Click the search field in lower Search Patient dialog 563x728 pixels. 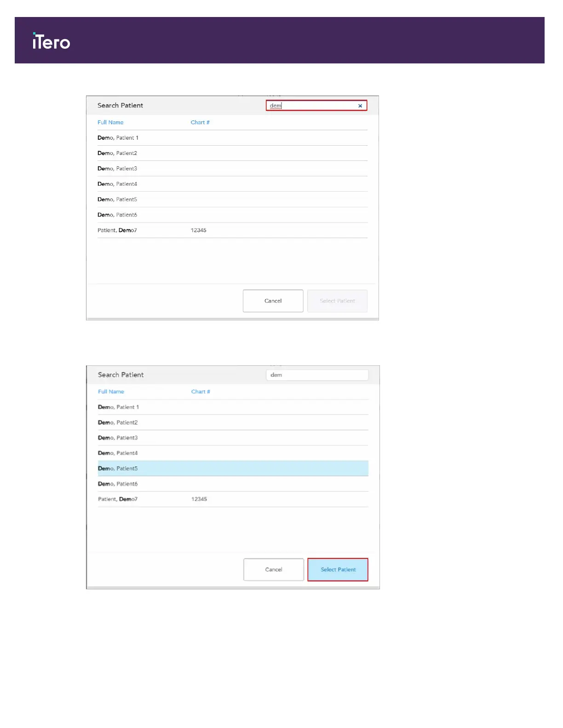(317, 375)
